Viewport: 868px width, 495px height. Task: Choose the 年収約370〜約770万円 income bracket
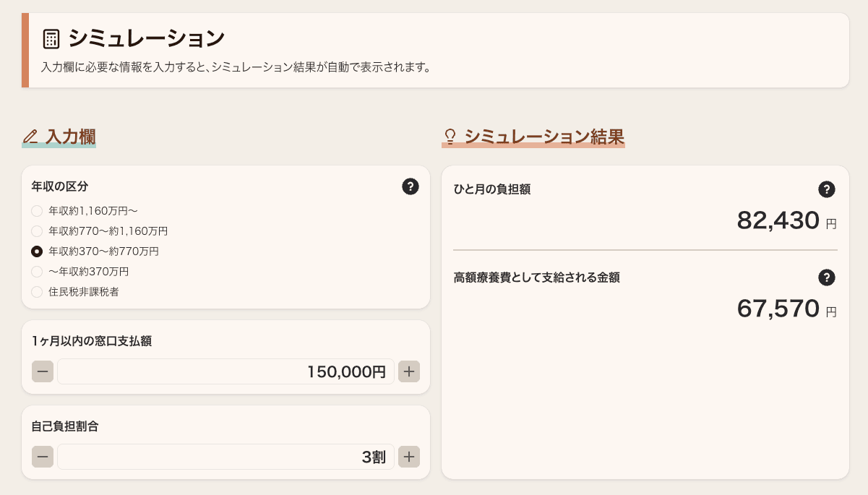point(37,251)
